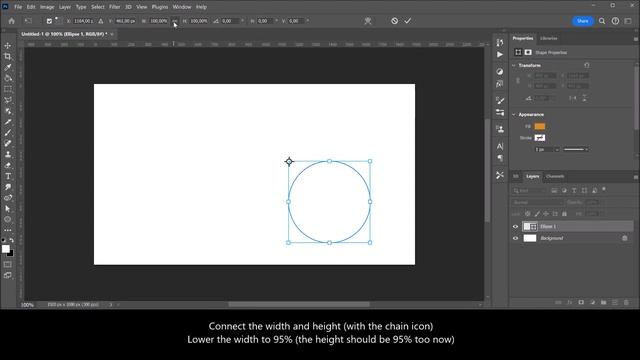640x360 pixels.
Task: Collapse the Appearance section in Properties
Action: click(x=514, y=115)
